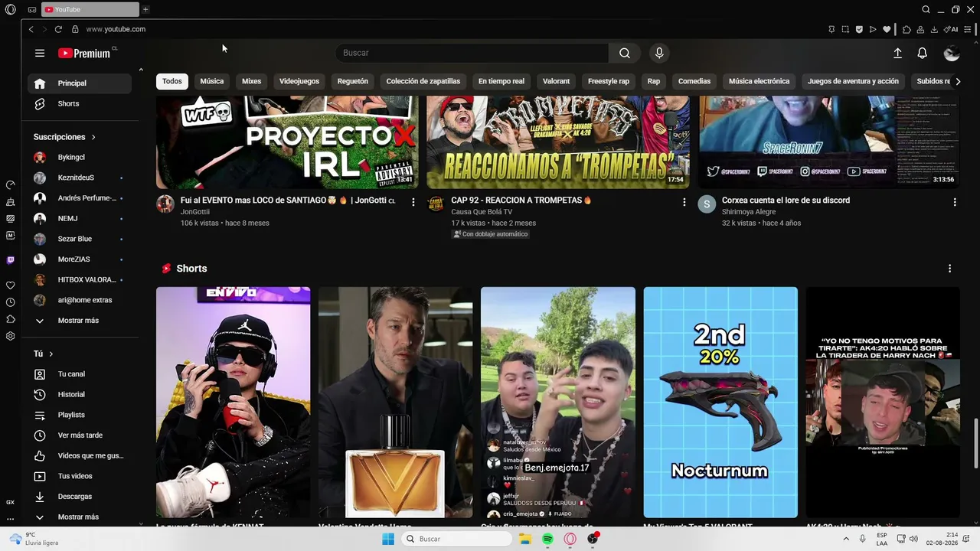980x551 pixels.
Task: Open File Explorer from the taskbar
Action: 525,539
